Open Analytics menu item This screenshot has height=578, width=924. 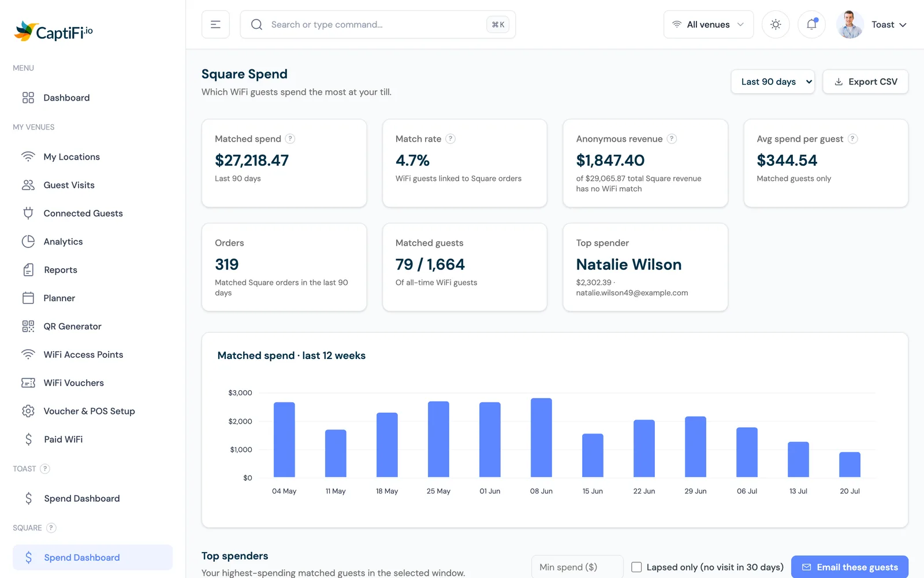[92, 242]
